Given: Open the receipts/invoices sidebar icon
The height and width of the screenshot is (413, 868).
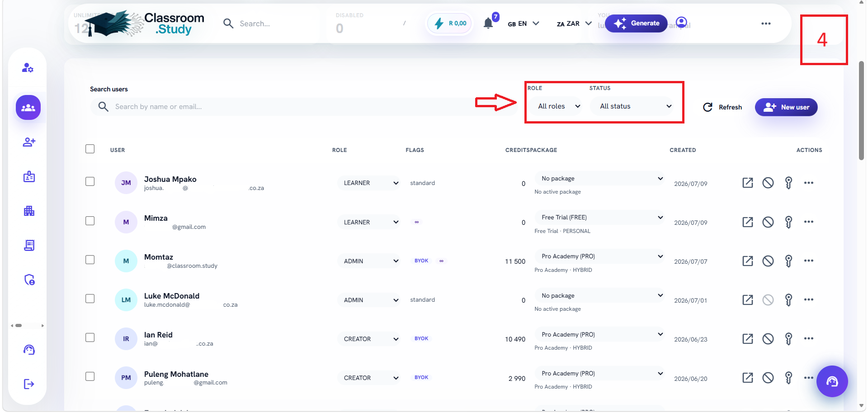Looking at the screenshot, I should tap(29, 245).
